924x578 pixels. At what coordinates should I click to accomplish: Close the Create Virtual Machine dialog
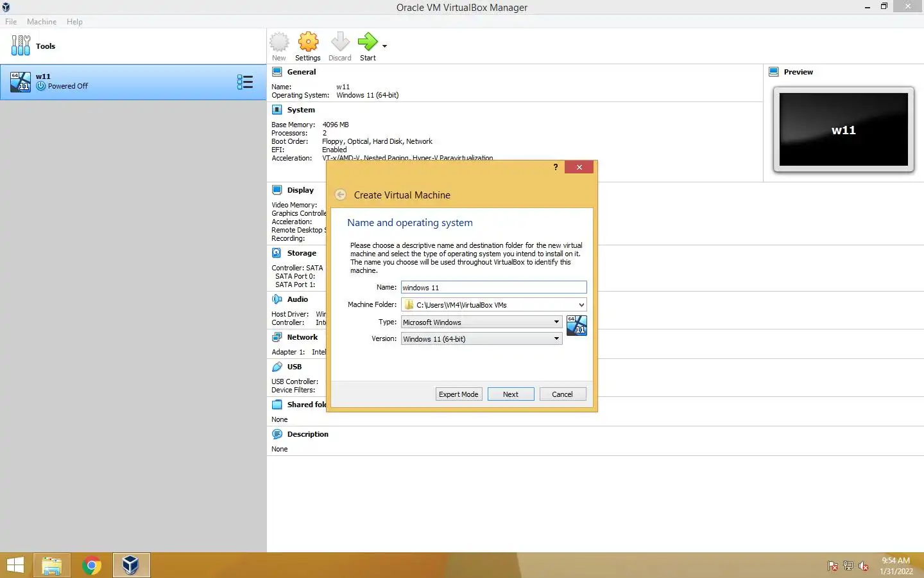[579, 167]
